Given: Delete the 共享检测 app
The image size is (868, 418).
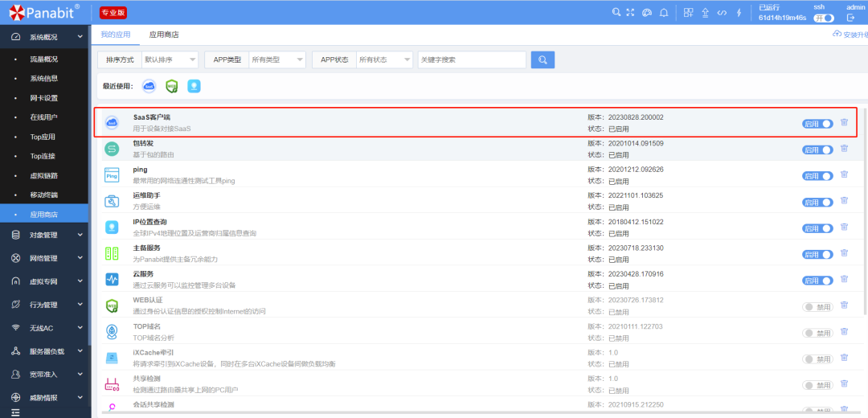Looking at the screenshot, I should (x=844, y=383).
